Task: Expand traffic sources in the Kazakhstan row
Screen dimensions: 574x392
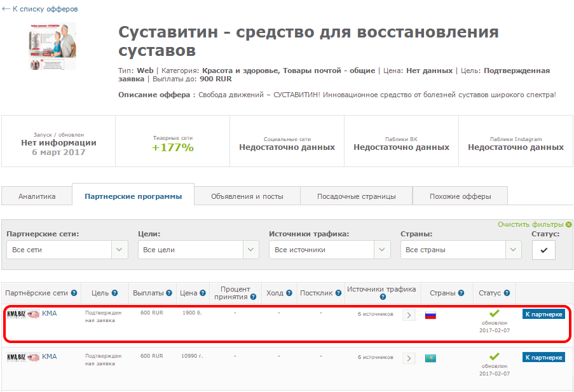Action: pyautogui.click(x=409, y=358)
